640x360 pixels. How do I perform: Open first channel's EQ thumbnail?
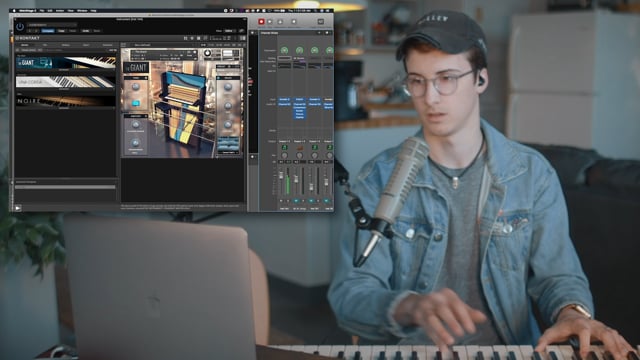click(284, 66)
